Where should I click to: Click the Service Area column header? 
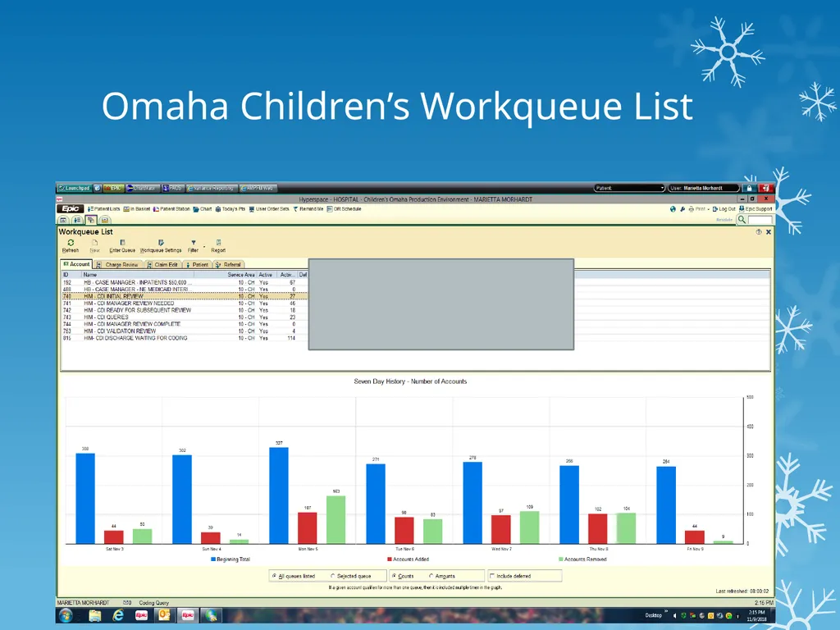[x=226, y=274]
